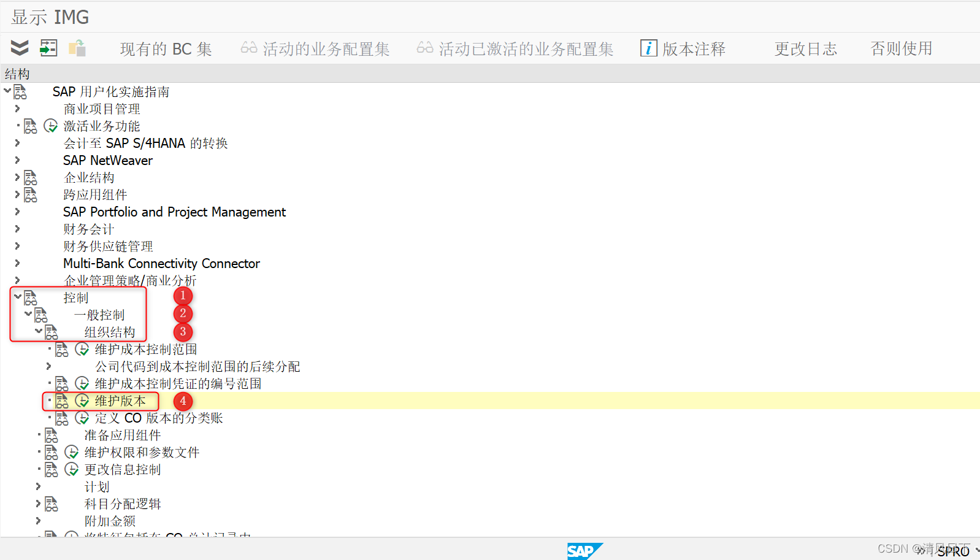The height and width of the screenshot is (560, 980).
Task: Execute activity icon for 维护权限和参数文件
Action: [x=72, y=453]
